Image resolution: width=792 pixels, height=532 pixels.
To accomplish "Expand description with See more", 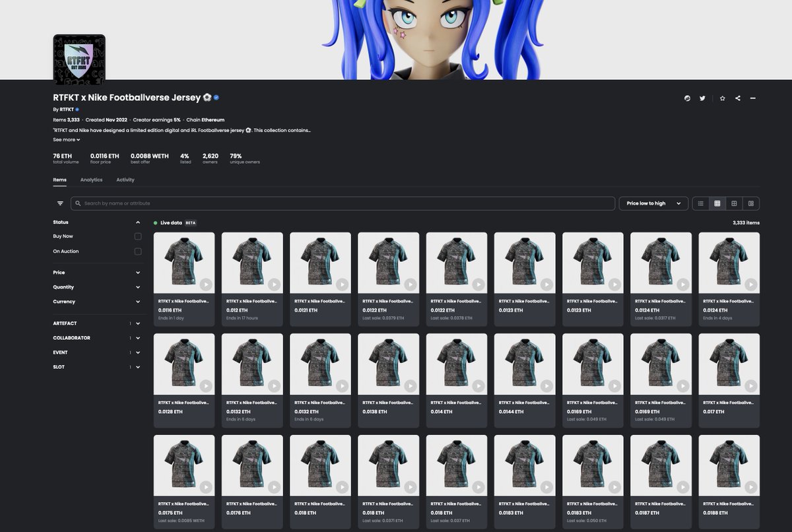I will 66,140.
